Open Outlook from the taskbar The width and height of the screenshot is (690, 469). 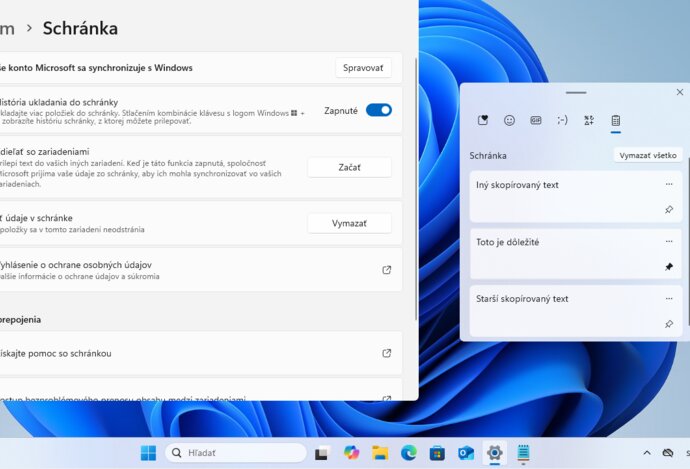(466, 453)
